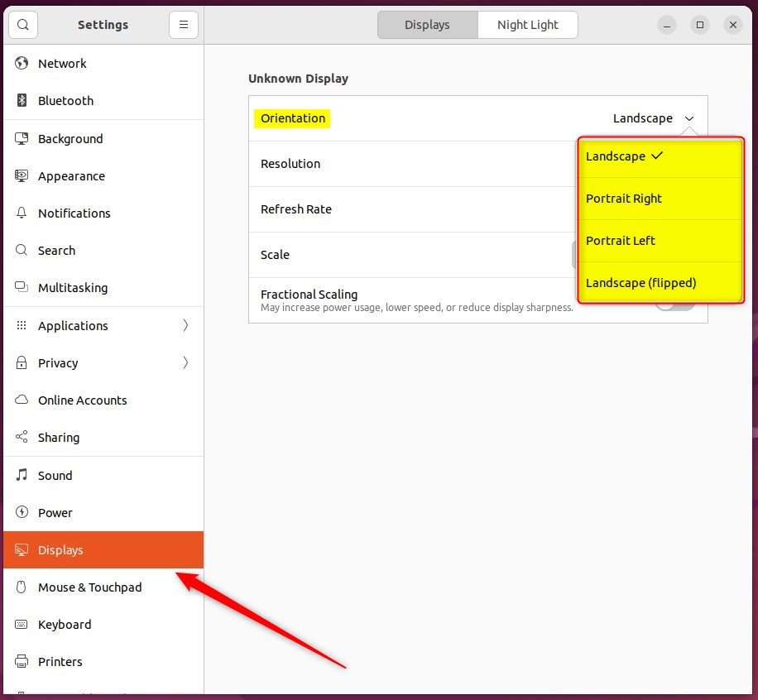
Task: Click the Appearance icon in sidebar
Action: coord(22,175)
